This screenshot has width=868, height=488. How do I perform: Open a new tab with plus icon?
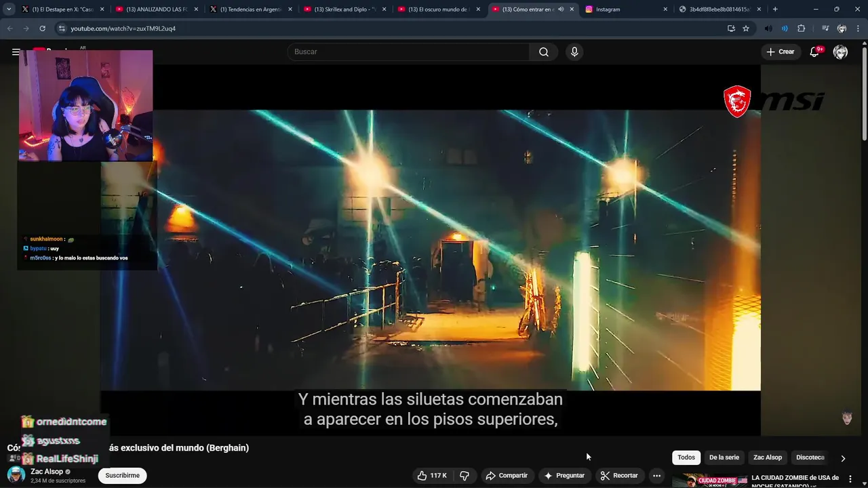tap(775, 9)
